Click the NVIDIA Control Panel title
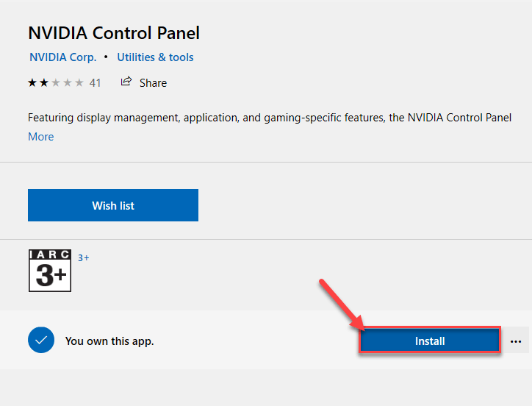 tap(114, 33)
